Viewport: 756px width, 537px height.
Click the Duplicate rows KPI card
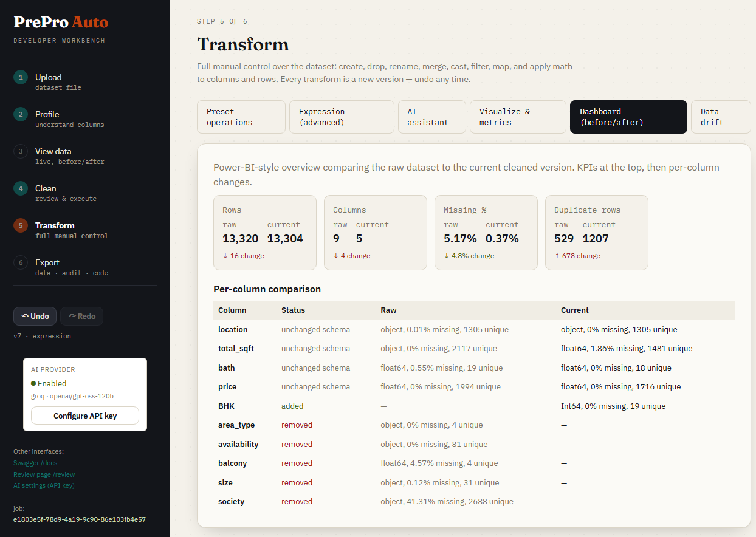597,233
